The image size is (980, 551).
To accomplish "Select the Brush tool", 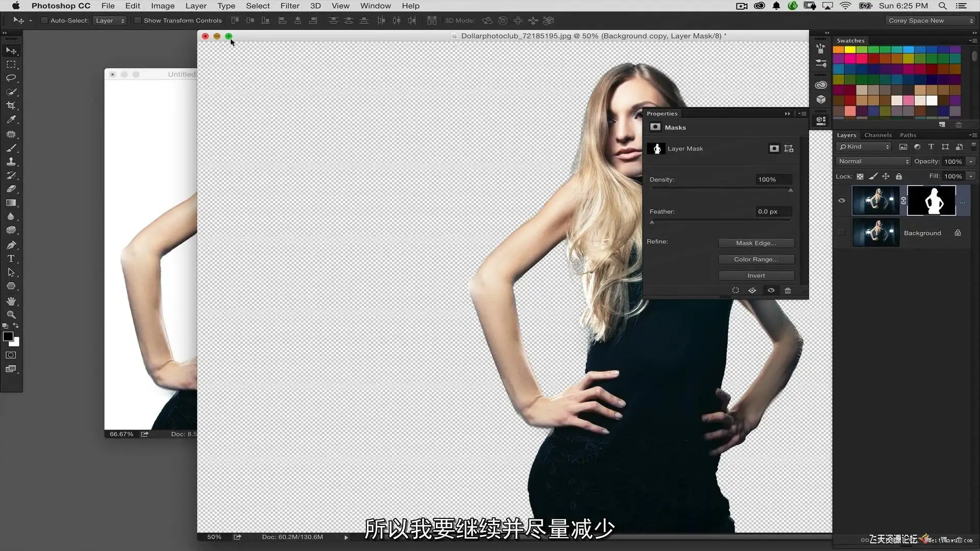I will (11, 148).
